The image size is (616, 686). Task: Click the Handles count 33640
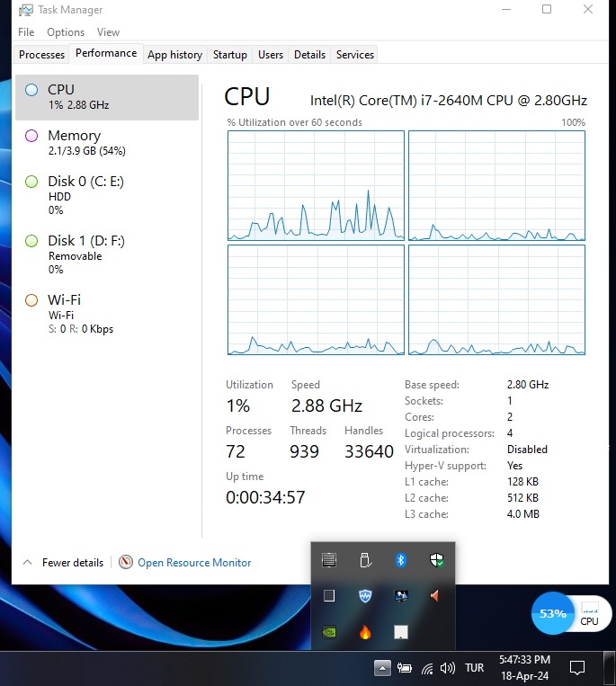tap(369, 451)
